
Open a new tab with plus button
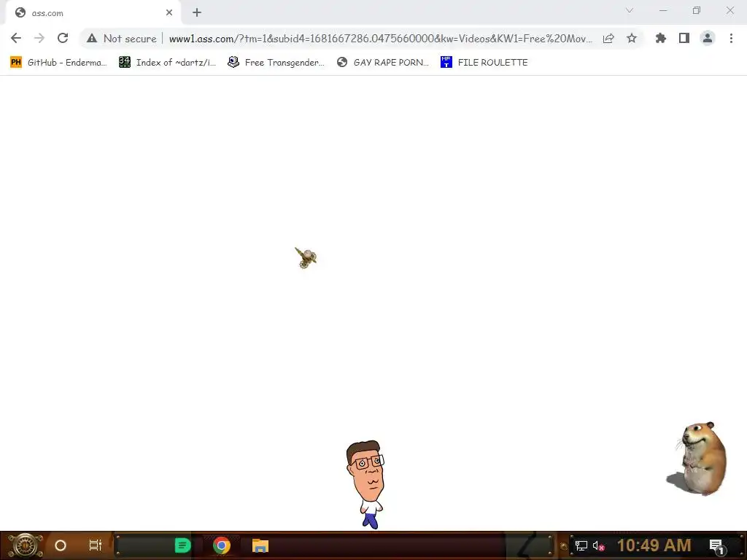point(197,13)
